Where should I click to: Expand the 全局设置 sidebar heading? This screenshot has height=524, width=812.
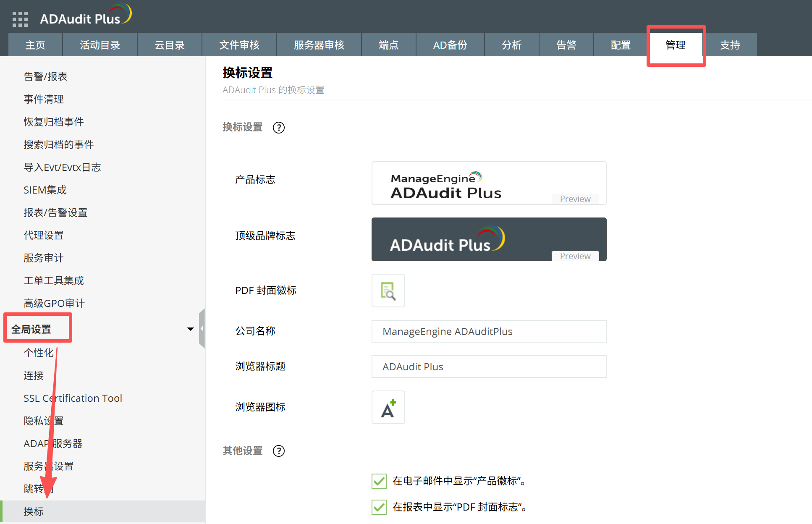[31, 329]
